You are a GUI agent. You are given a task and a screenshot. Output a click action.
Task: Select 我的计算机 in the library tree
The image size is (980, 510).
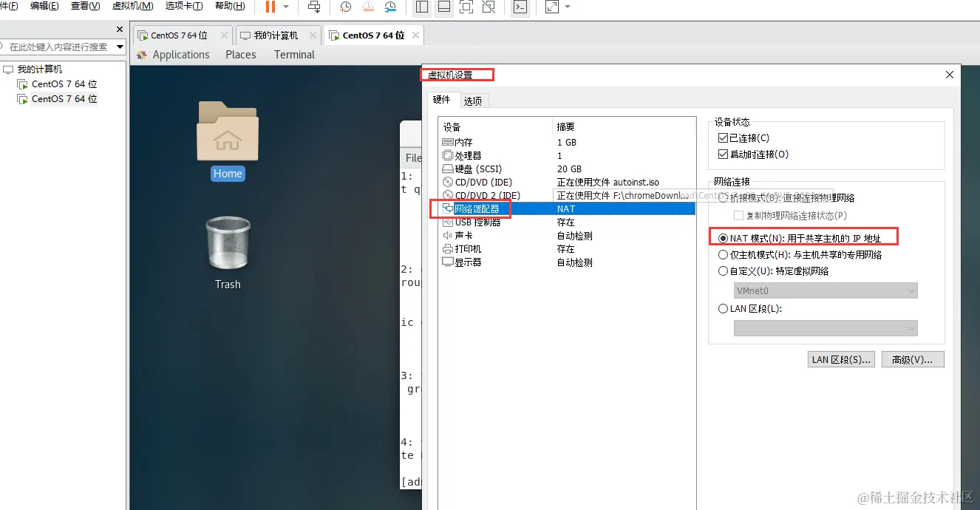(40, 69)
